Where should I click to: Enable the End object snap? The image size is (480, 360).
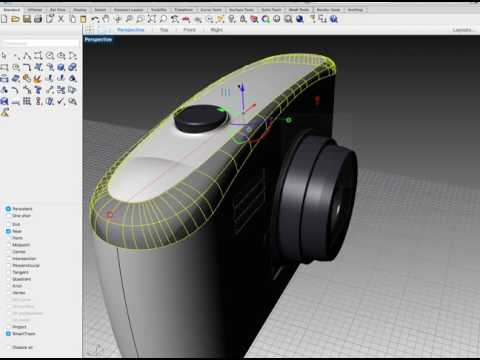point(8,224)
